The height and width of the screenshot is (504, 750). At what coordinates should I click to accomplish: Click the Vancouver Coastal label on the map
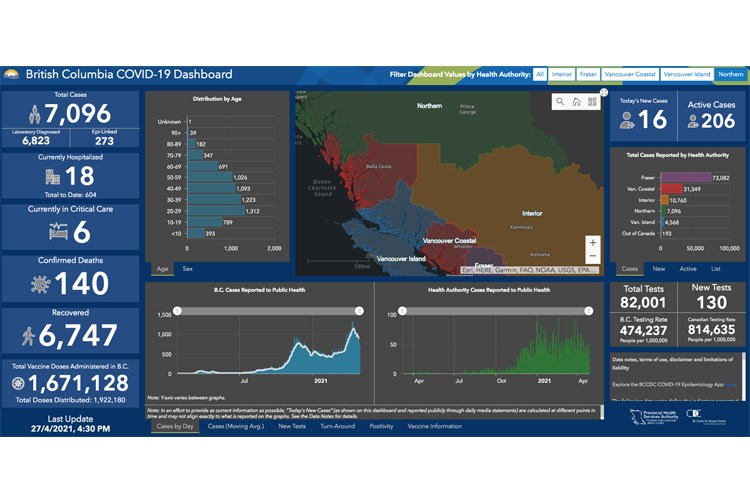click(450, 241)
